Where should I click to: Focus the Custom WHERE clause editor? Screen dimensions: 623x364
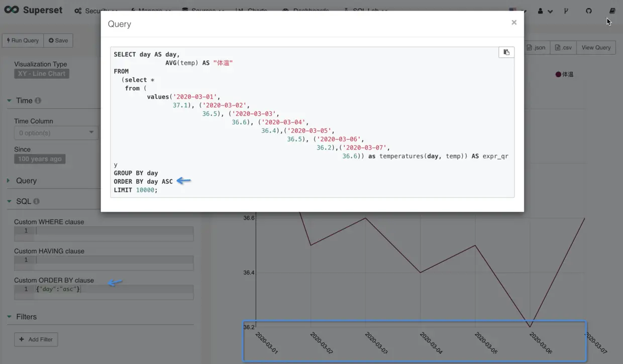click(103, 233)
